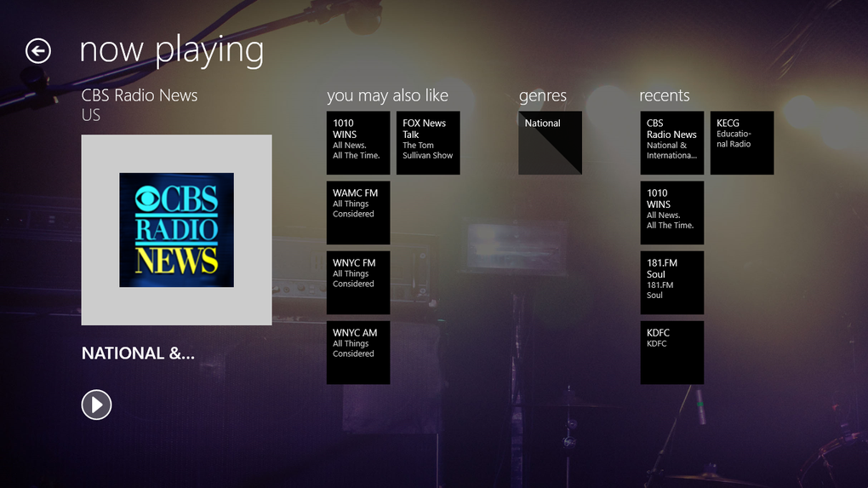Select the WAMC FM station tile
The image size is (868, 488).
click(358, 213)
